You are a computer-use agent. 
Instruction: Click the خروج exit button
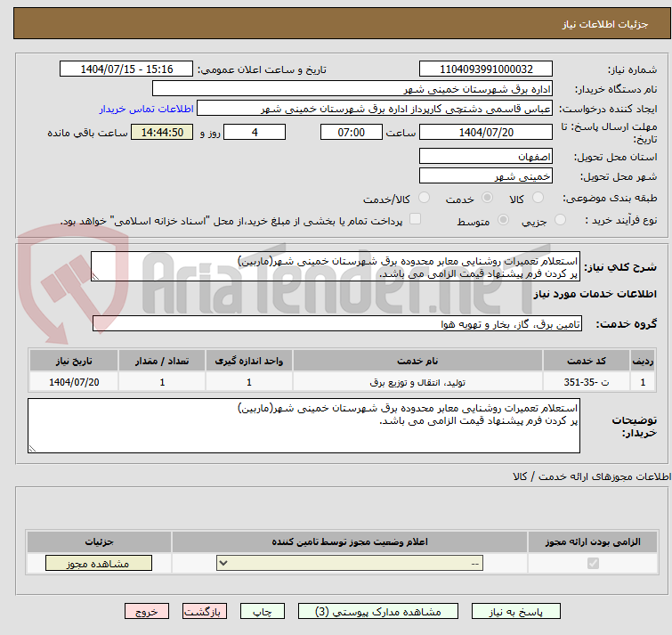pos(147,612)
